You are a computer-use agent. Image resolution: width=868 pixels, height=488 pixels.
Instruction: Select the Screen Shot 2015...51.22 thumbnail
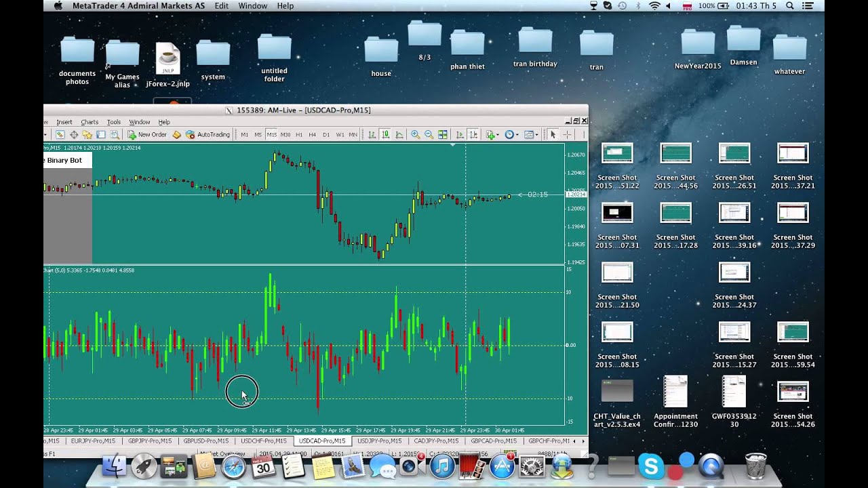[x=617, y=166]
